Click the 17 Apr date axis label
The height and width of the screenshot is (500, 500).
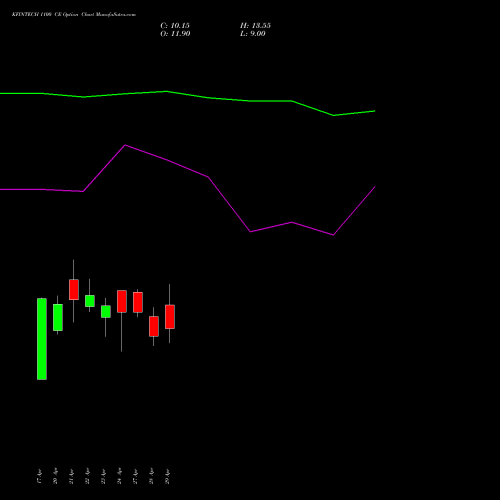pyautogui.click(x=39, y=477)
